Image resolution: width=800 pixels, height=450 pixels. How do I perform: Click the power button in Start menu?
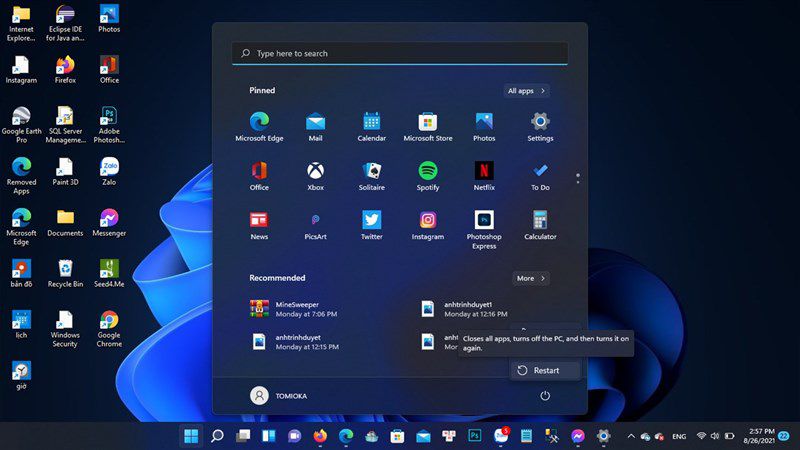pos(545,396)
